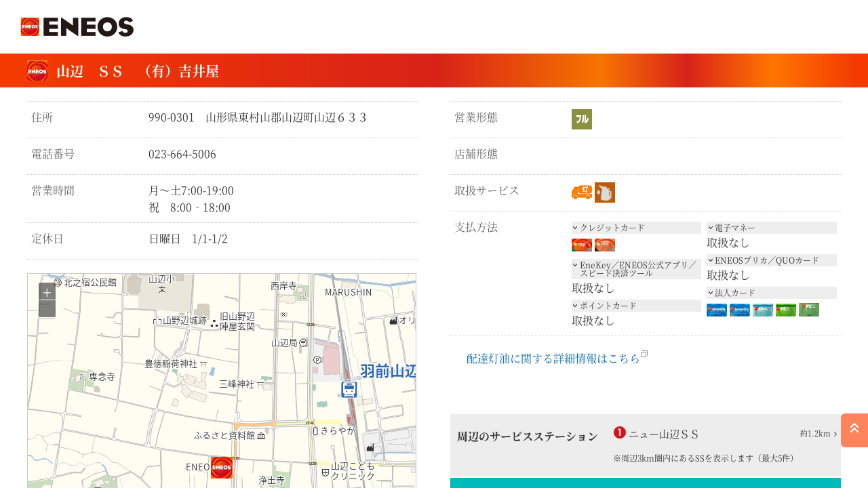Toggle the ENEOSプリカ／QUOカード section
This screenshot has height=488, width=868.
pos(771,260)
